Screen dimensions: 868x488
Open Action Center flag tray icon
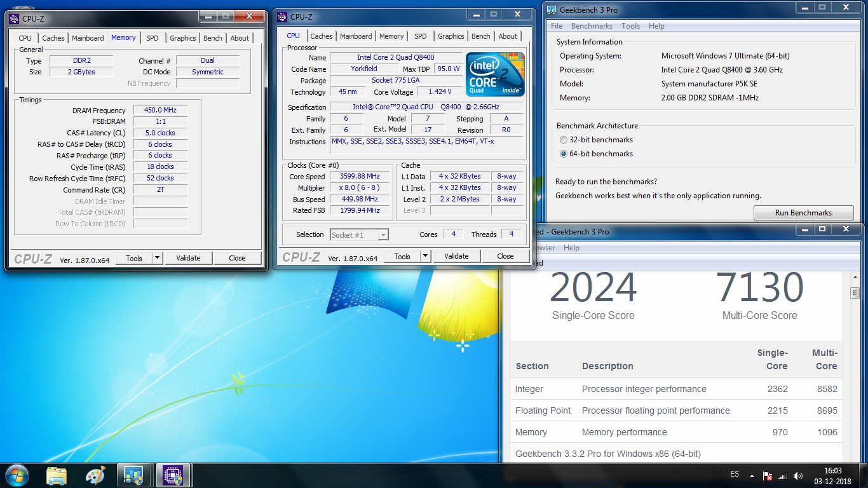(x=767, y=475)
